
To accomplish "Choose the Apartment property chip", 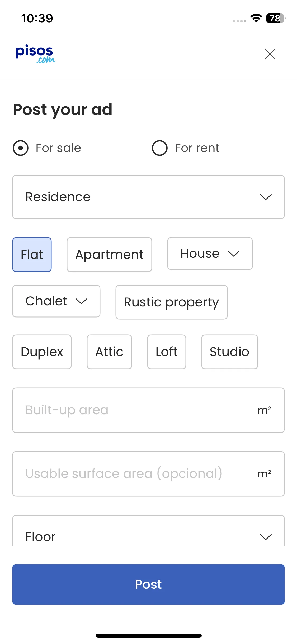I will (x=109, y=255).
